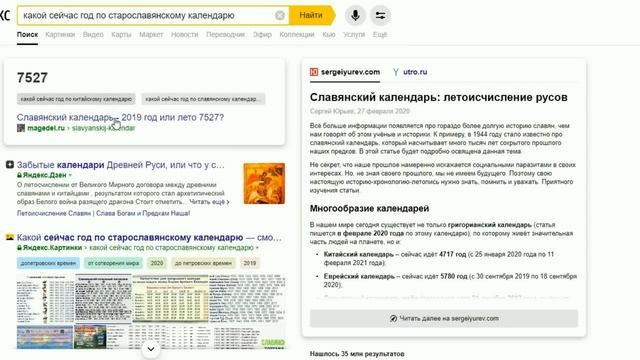Screen dimensions: 640x360
Task: Switch to the sergeiyurev.com source tab
Action: click(345, 72)
